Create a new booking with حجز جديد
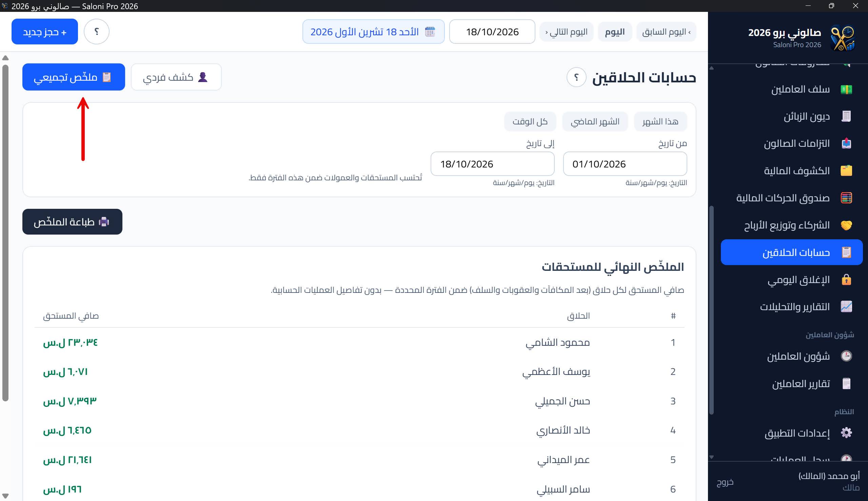The width and height of the screenshot is (868, 501). 45,32
